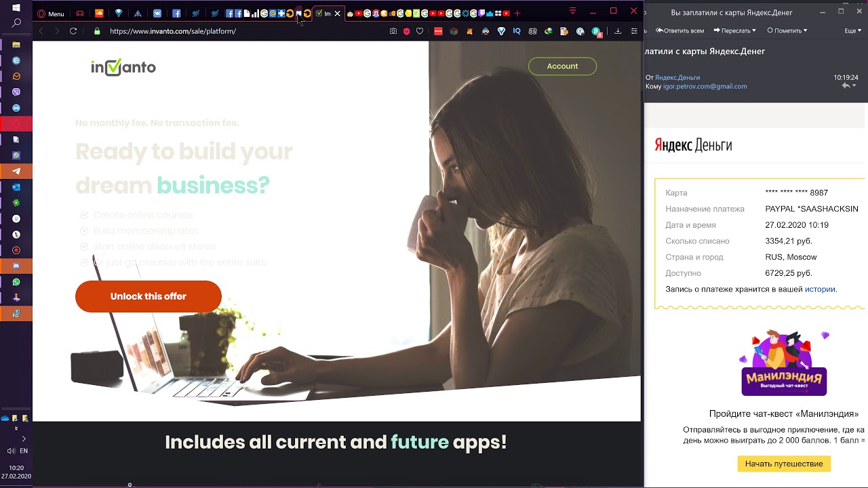Click 'Includes all current and future apps!' heading
Viewport: 868px width, 488px height.
[336, 442]
